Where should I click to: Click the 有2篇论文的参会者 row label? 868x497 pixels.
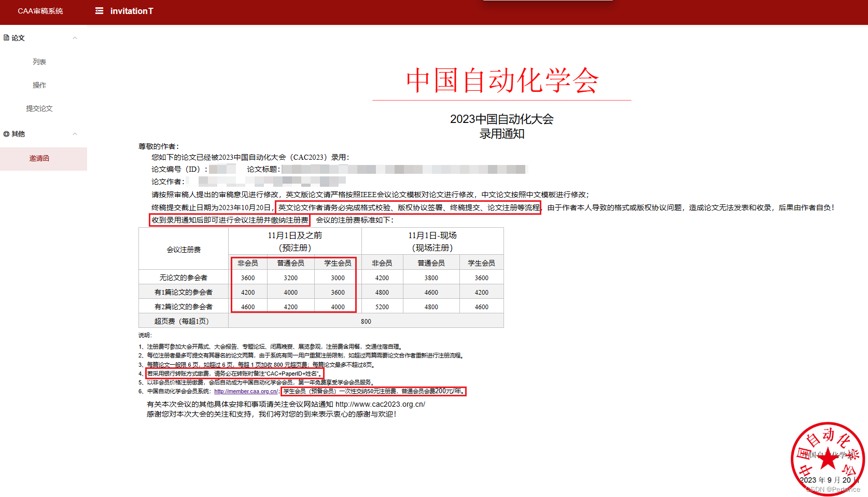tap(184, 307)
